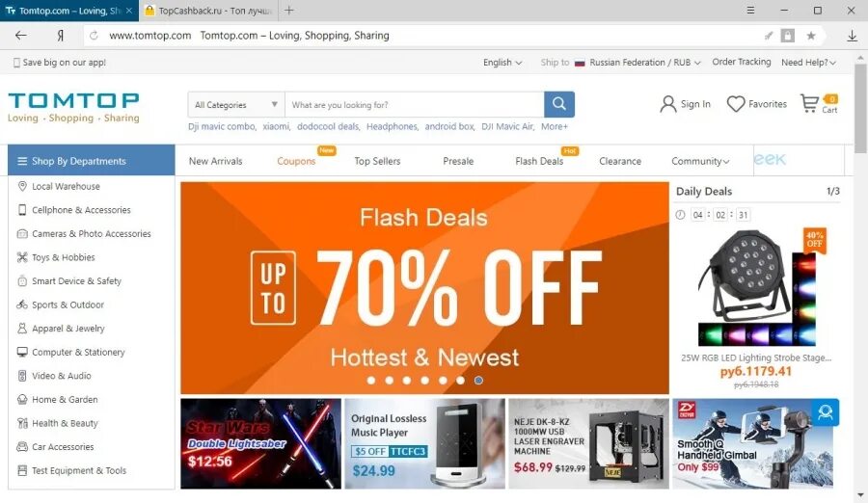Viewport: 868px width, 503px height.
Task: Bookmark page with star icon
Action: point(811,36)
